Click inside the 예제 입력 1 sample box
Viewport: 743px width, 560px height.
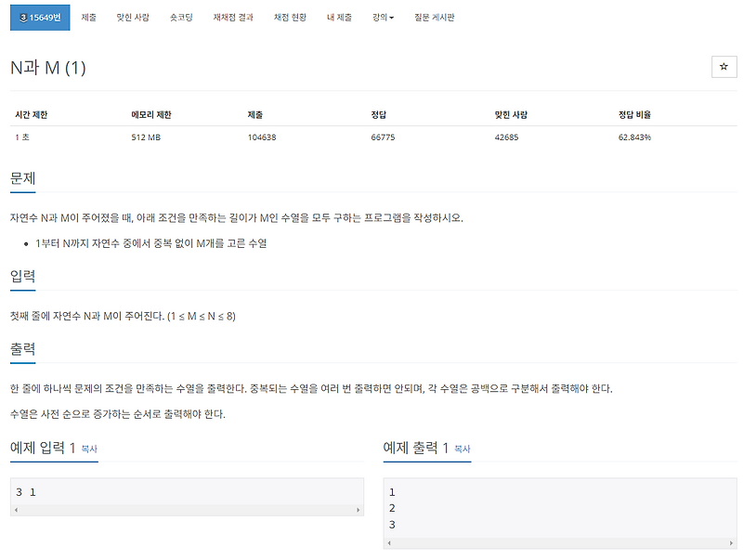click(181, 491)
